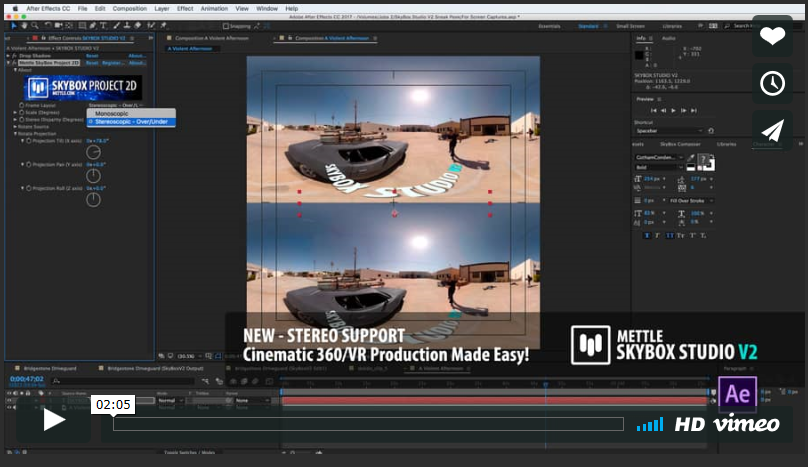
Task: Collapse the Rotate Projection group
Action: tap(15, 134)
